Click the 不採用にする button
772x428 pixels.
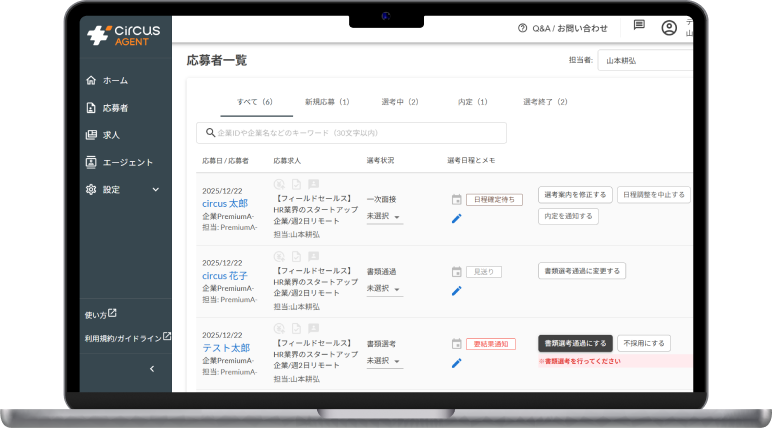coord(643,343)
